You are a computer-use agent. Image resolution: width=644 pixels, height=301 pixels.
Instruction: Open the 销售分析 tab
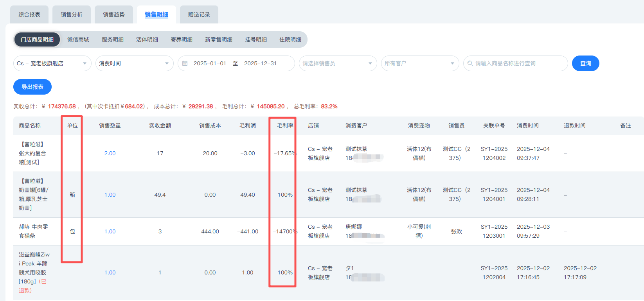[72, 14]
